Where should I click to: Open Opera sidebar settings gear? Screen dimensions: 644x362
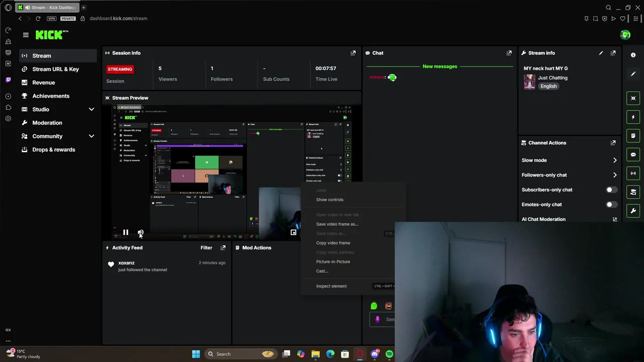click(8, 119)
